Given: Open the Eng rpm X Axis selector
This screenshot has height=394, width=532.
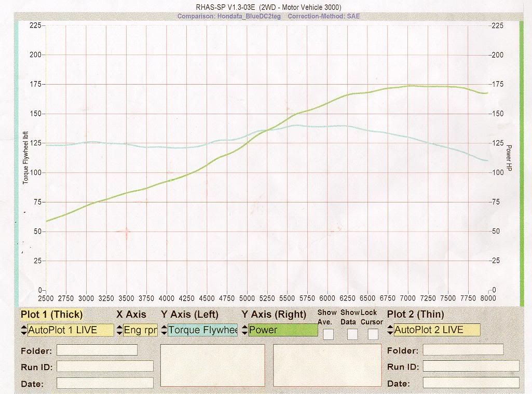Looking at the screenshot, I should (141, 330).
